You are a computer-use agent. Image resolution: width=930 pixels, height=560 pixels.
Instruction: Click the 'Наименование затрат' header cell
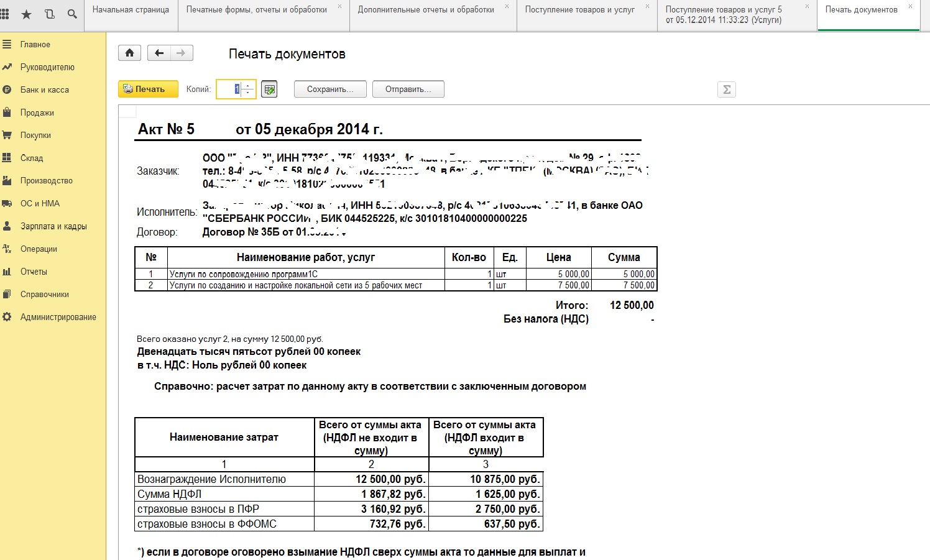pyautogui.click(x=224, y=438)
